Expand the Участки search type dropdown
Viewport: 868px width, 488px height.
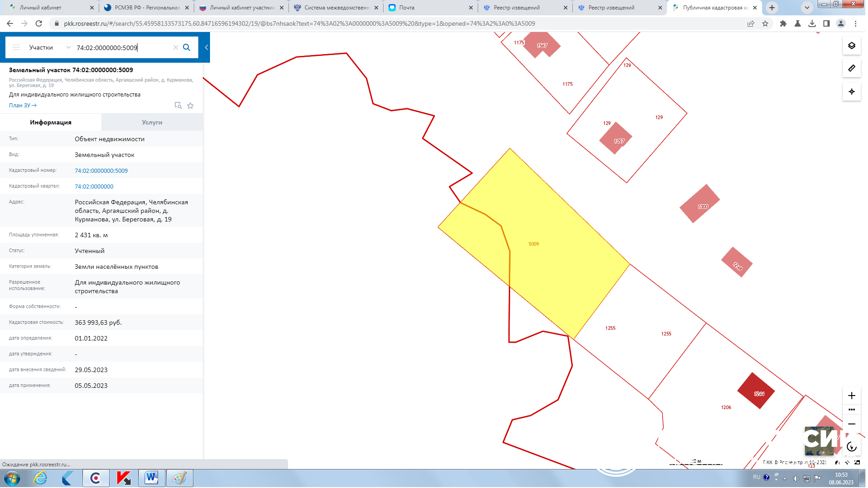click(68, 48)
